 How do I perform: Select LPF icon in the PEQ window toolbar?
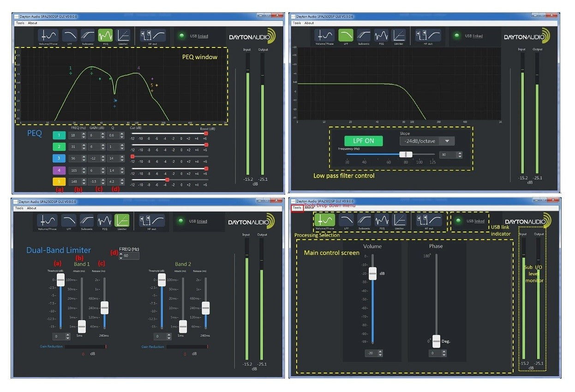[x=69, y=36]
